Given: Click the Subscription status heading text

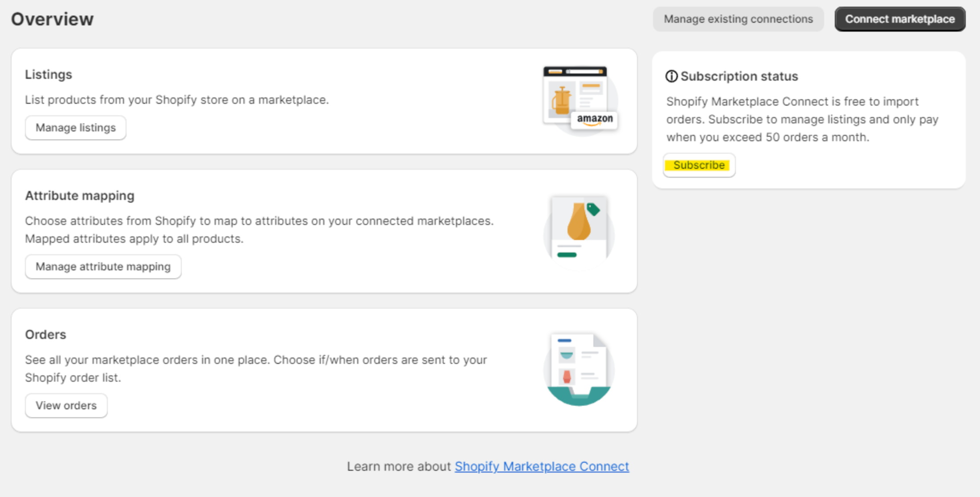Looking at the screenshot, I should (x=739, y=76).
